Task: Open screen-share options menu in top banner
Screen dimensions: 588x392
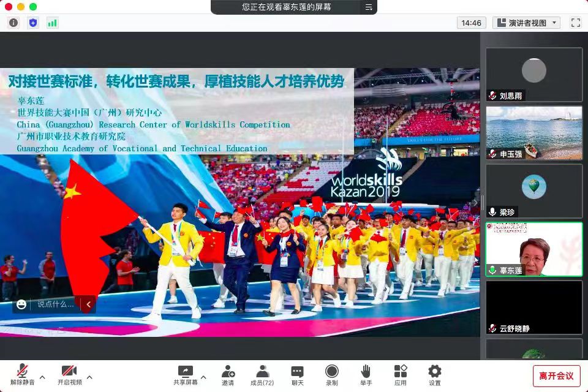Action: pos(369,7)
